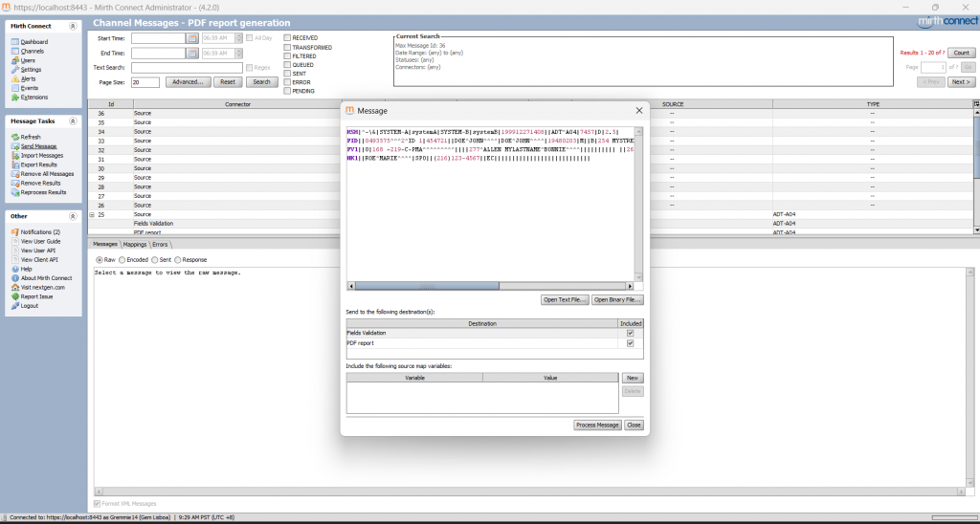
Task: Click the Remove Results icon
Action: point(15,183)
